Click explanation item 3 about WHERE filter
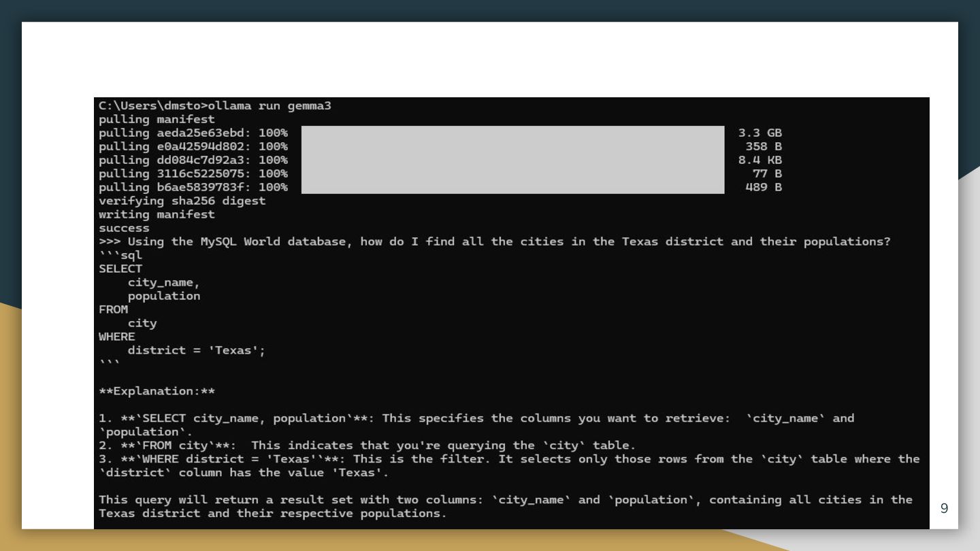980x551 pixels. pyautogui.click(x=509, y=466)
